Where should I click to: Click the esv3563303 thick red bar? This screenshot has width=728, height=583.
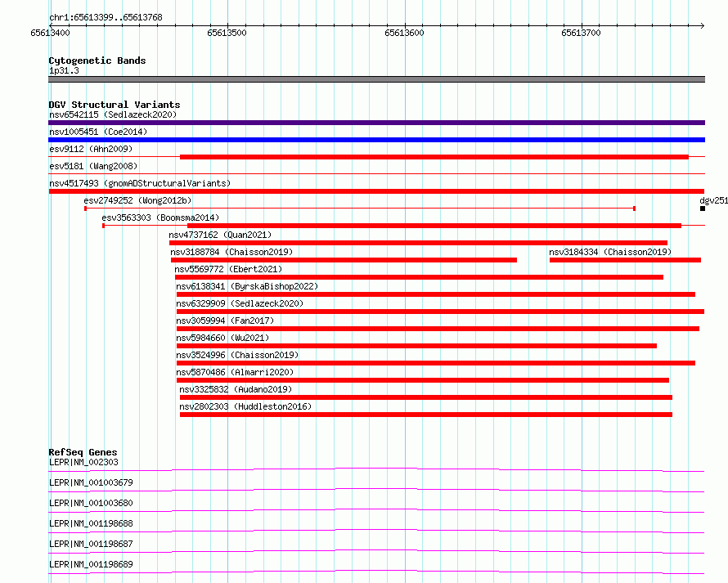point(434,226)
